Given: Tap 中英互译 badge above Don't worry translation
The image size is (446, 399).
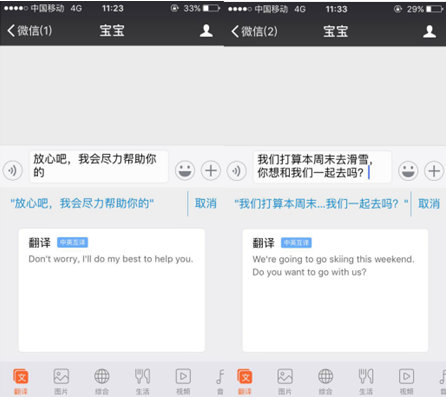Looking at the screenshot, I should tap(72, 242).
